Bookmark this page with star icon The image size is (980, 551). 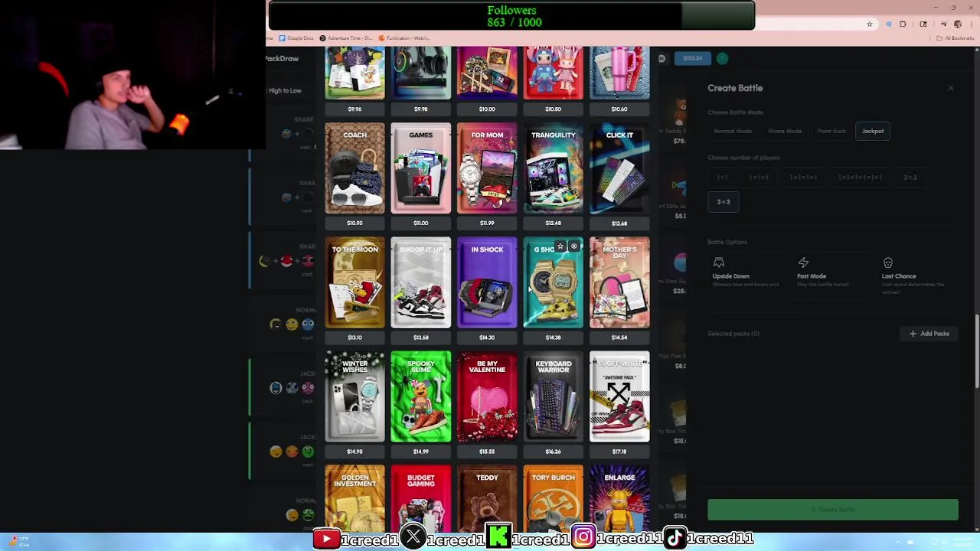pyautogui.click(x=869, y=24)
